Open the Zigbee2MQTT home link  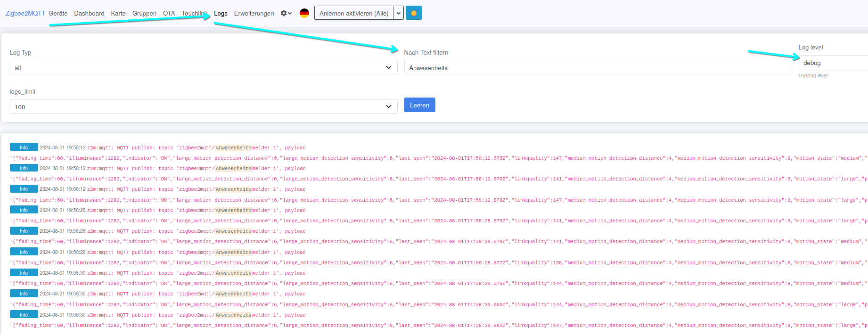[25, 13]
